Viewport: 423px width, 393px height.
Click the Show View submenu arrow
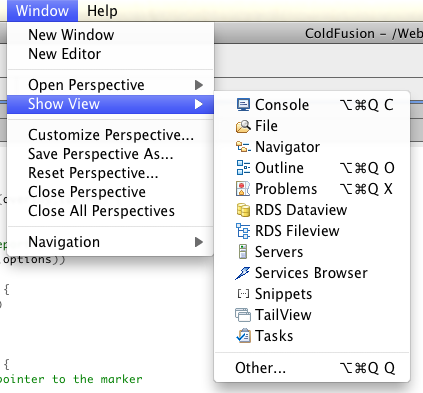[199, 104]
